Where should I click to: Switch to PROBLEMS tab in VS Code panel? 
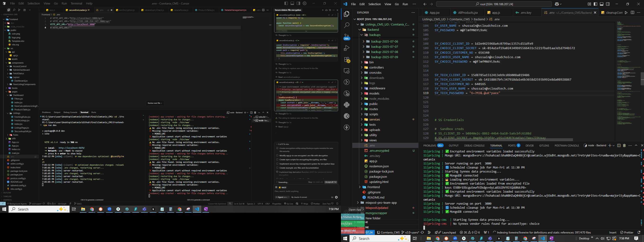tap(429, 145)
